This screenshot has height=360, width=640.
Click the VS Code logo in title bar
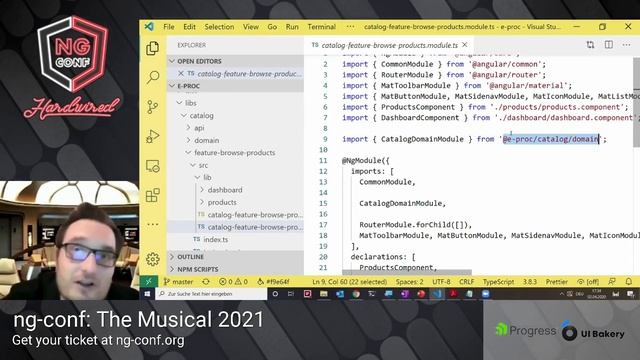149,27
